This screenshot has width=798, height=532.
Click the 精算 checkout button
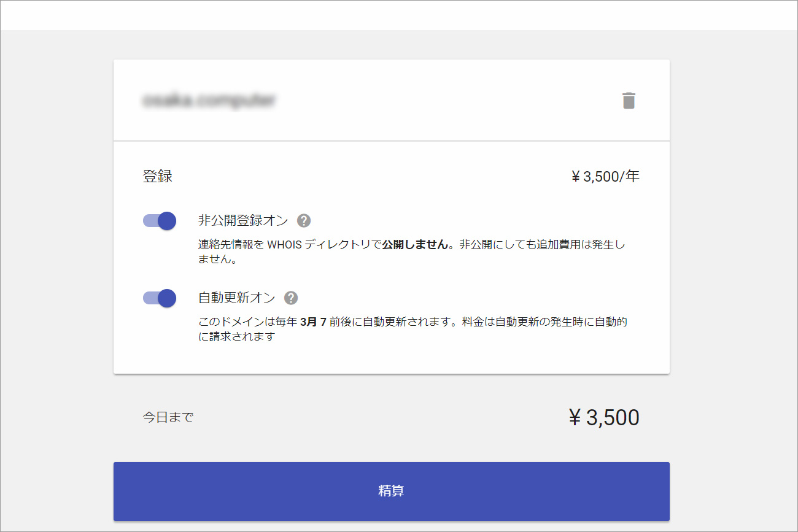[x=391, y=491]
